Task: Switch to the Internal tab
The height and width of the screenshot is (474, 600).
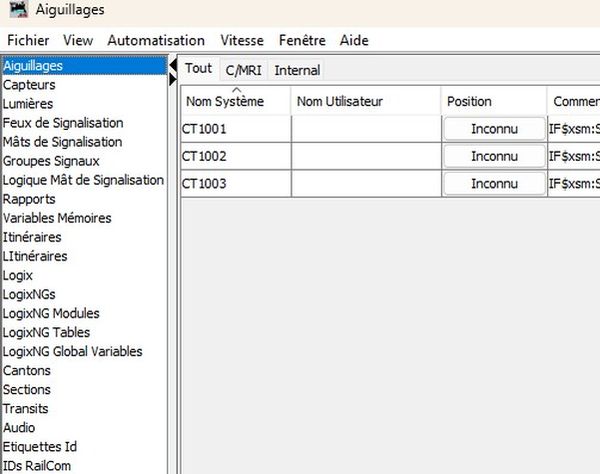Action: point(297,70)
